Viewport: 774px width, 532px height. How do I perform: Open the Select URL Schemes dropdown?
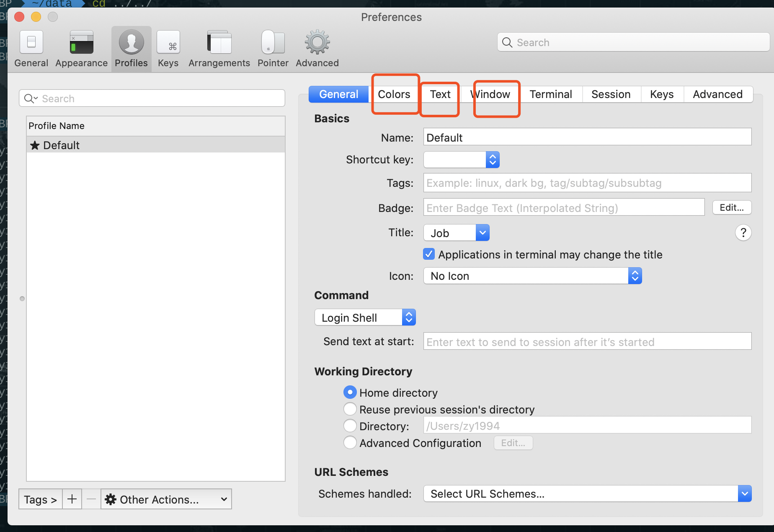[x=588, y=493]
